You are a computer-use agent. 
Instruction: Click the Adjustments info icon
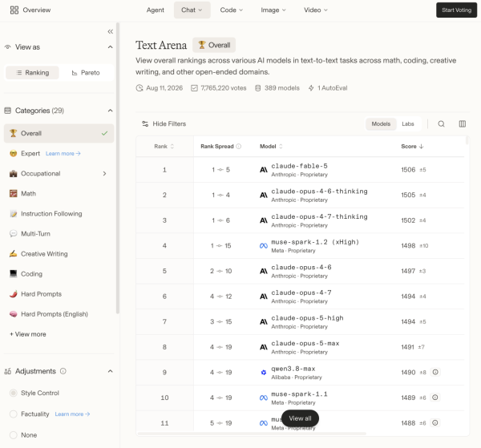click(x=63, y=371)
